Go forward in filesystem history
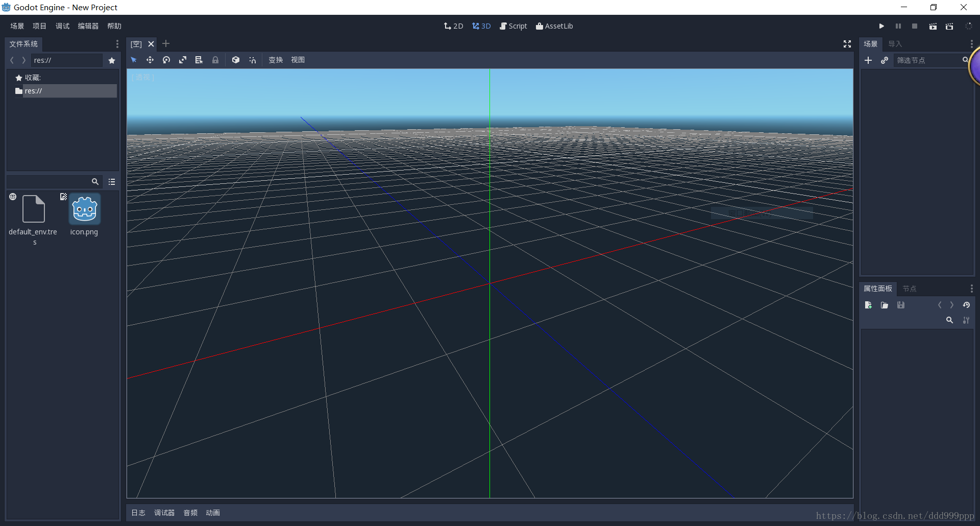Screen dimensions: 980x526 23,60
